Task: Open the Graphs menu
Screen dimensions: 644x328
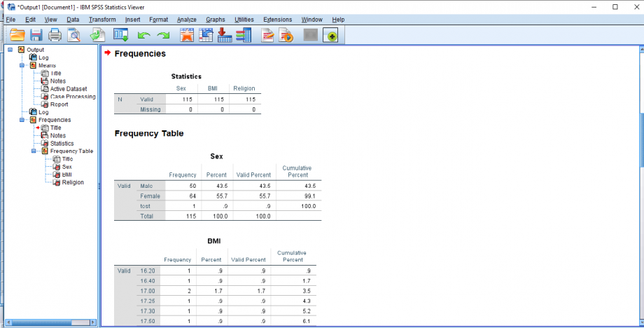Action: [x=216, y=19]
